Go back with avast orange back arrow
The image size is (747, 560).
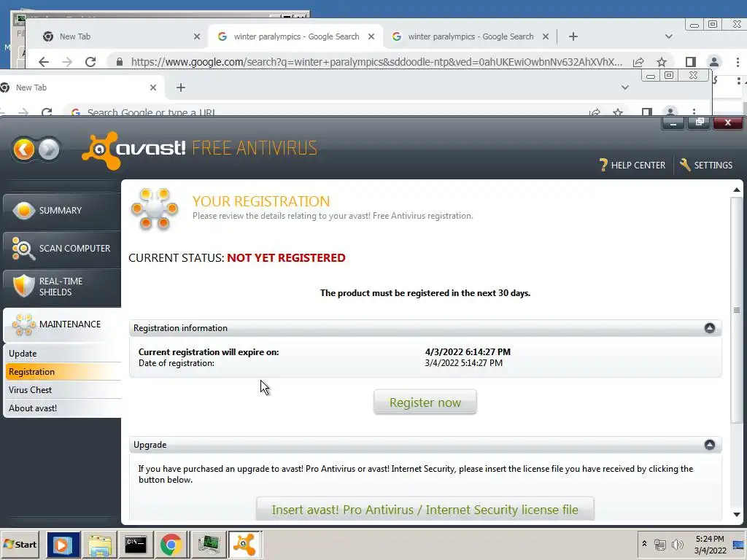[x=24, y=149]
